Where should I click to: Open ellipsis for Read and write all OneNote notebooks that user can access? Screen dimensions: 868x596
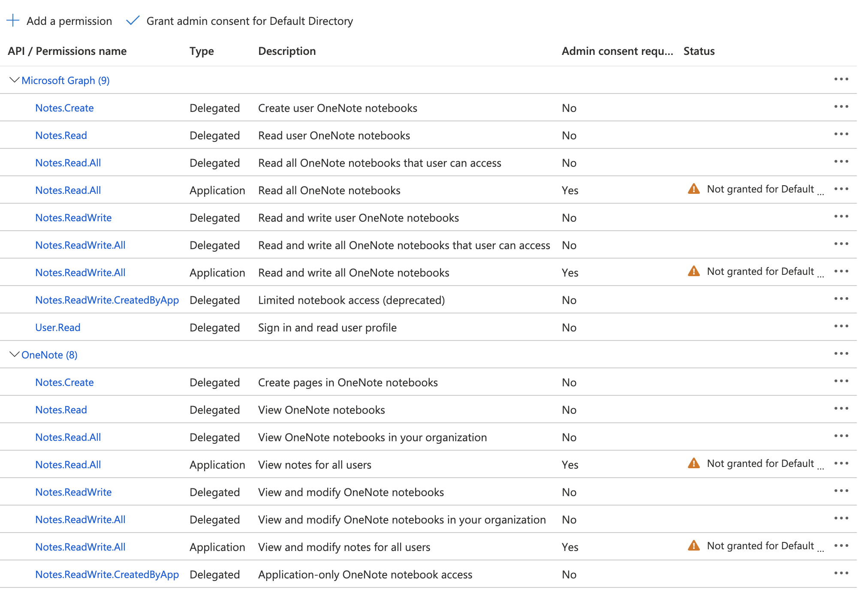841,244
